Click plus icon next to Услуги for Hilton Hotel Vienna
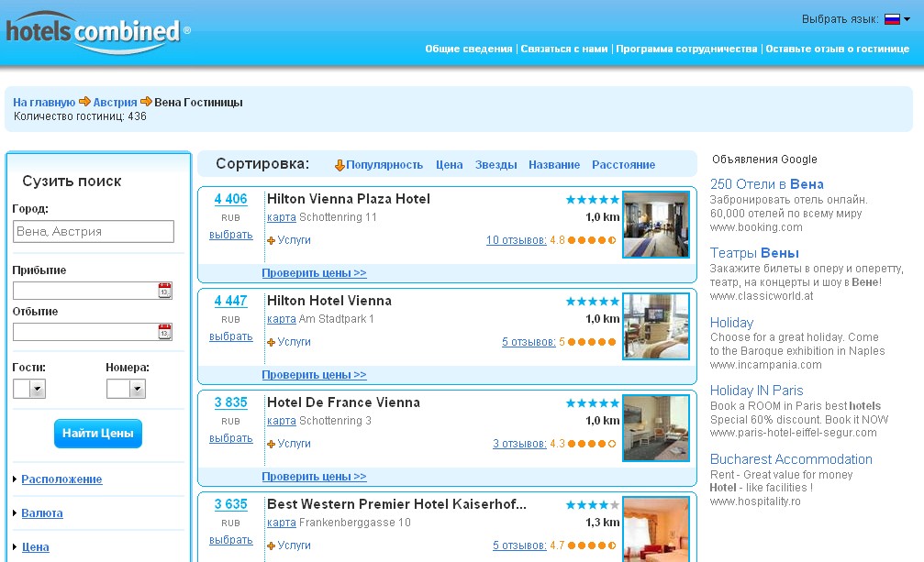Screen dimensions: 924x562 point(271,343)
